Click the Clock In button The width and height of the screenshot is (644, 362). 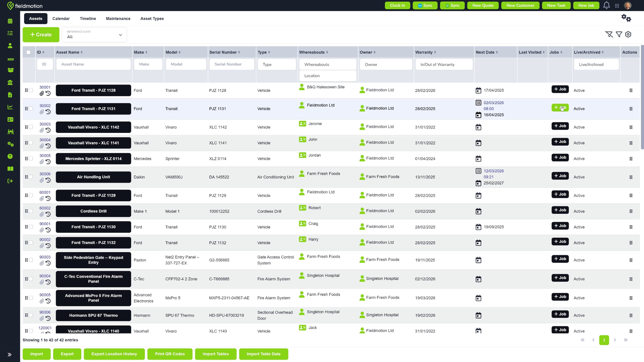pos(397,5)
